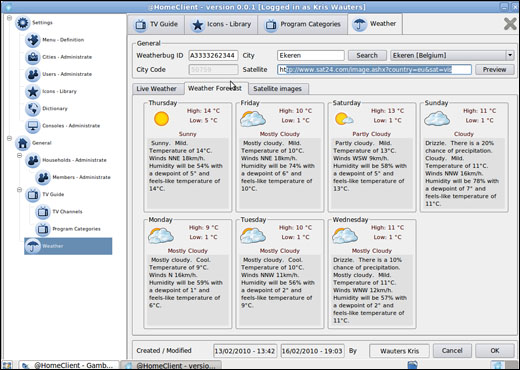520x370 pixels.
Task: Click the TV Channels icon
Action: [43, 212]
